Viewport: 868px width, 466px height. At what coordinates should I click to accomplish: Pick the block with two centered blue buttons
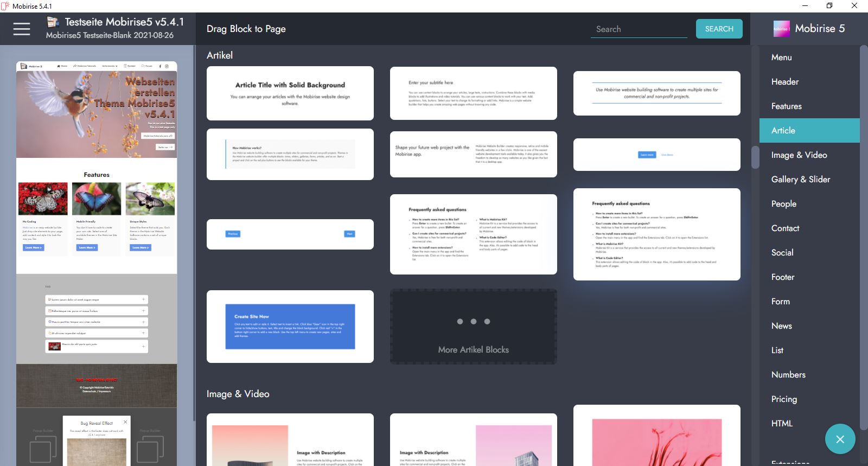tap(657, 155)
